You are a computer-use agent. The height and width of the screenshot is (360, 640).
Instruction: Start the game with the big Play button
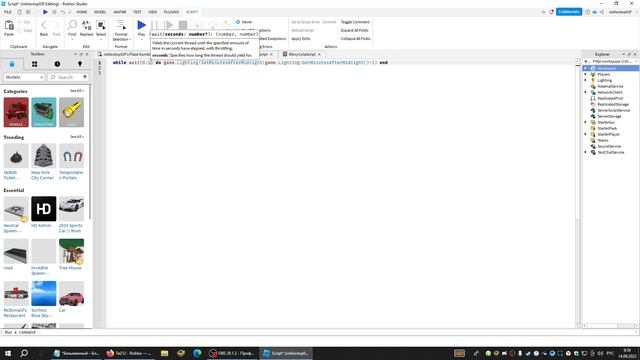coord(141,25)
